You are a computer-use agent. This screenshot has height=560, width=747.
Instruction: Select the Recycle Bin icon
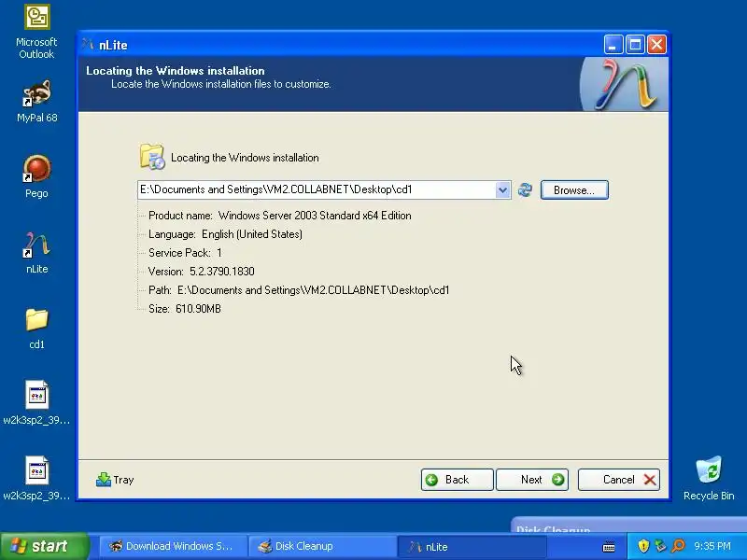(709, 478)
